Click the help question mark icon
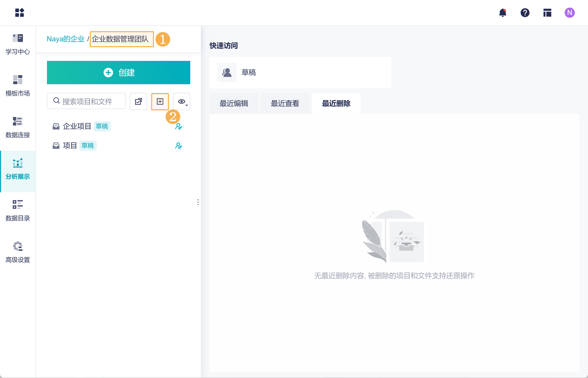 click(525, 13)
